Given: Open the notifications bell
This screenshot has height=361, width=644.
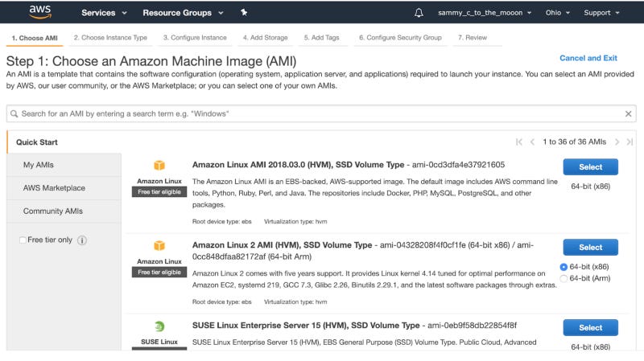Looking at the screenshot, I should click(419, 13).
